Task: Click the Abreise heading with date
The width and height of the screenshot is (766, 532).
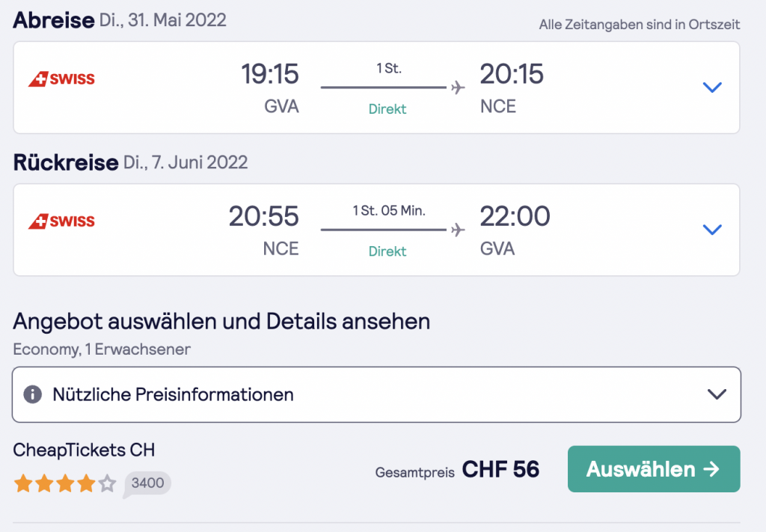Action: click(x=120, y=20)
